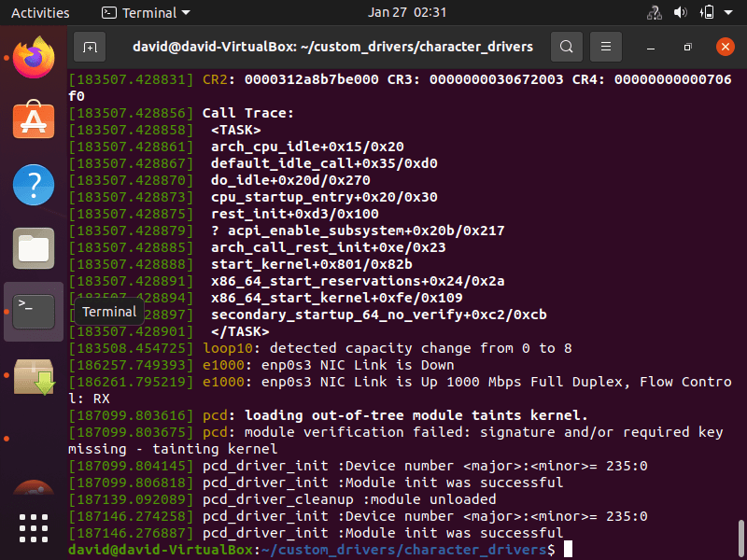Open Ubuntu Software from the dock

[x=34, y=119]
